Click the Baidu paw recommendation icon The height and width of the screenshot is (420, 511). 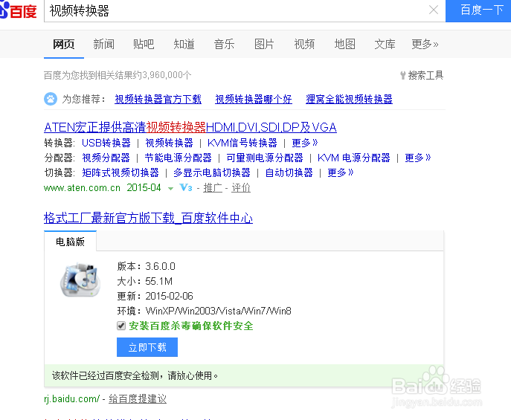tap(51, 99)
